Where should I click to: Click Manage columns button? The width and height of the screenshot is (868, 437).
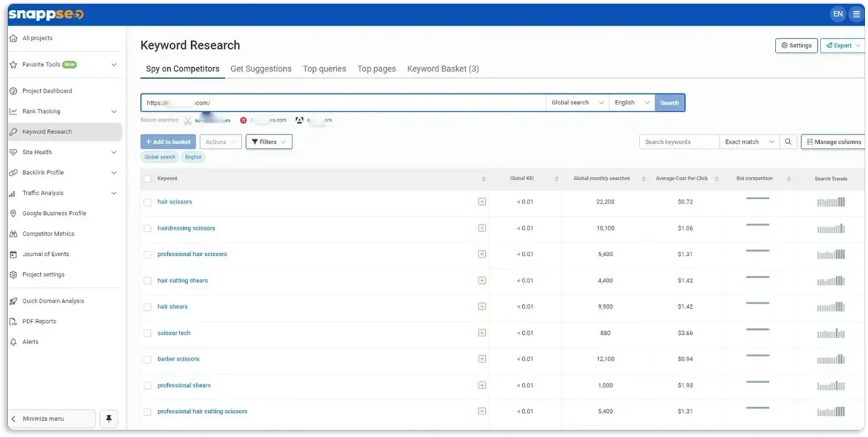[834, 142]
